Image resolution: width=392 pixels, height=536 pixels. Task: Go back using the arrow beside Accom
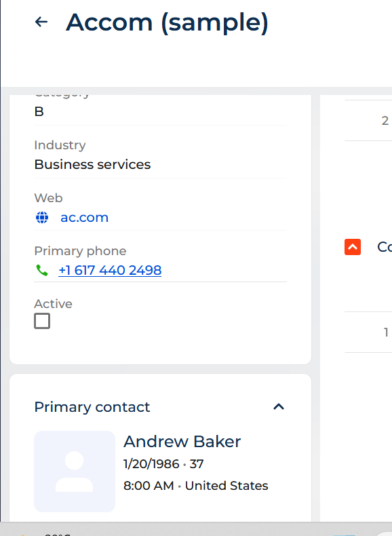(x=41, y=22)
